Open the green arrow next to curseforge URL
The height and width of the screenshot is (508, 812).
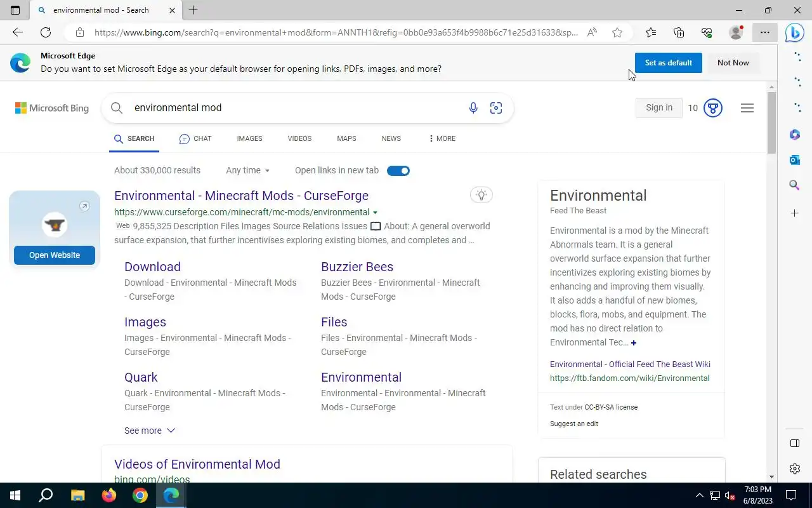point(375,213)
